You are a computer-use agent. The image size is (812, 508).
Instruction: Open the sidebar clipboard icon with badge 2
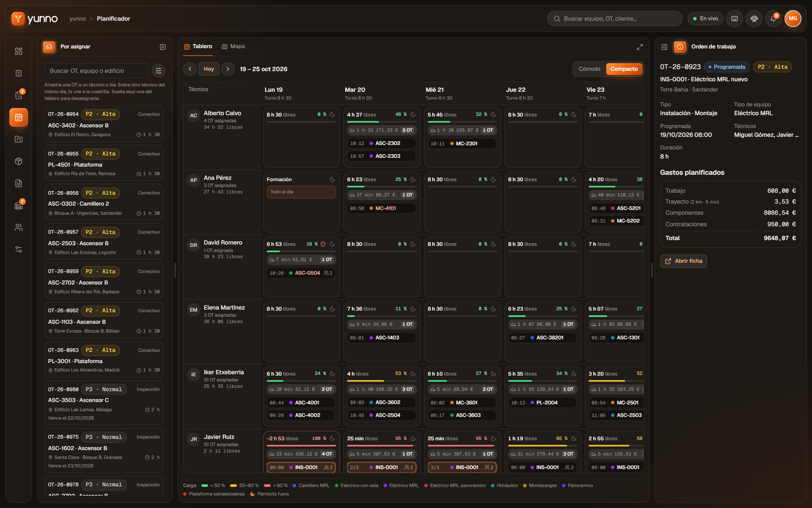[19, 95]
